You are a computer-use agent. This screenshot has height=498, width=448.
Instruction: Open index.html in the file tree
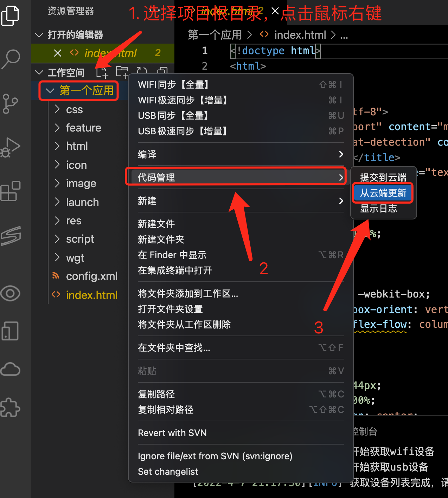click(92, 295)
